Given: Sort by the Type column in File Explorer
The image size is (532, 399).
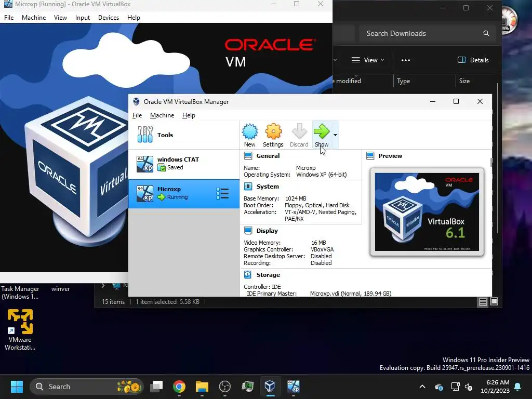Looking at the screenshot, I should click(403, 81).
